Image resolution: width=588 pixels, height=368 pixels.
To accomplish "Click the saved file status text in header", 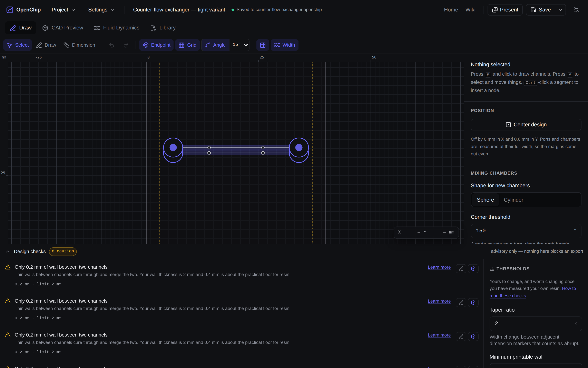I will (x=279, y=10).
